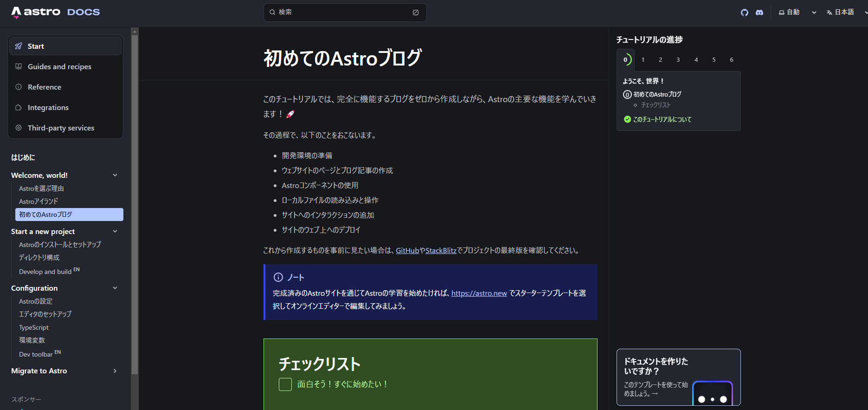
Task: Open Astroを選ぶ理由 in sidebar
Action: point(69,189)
